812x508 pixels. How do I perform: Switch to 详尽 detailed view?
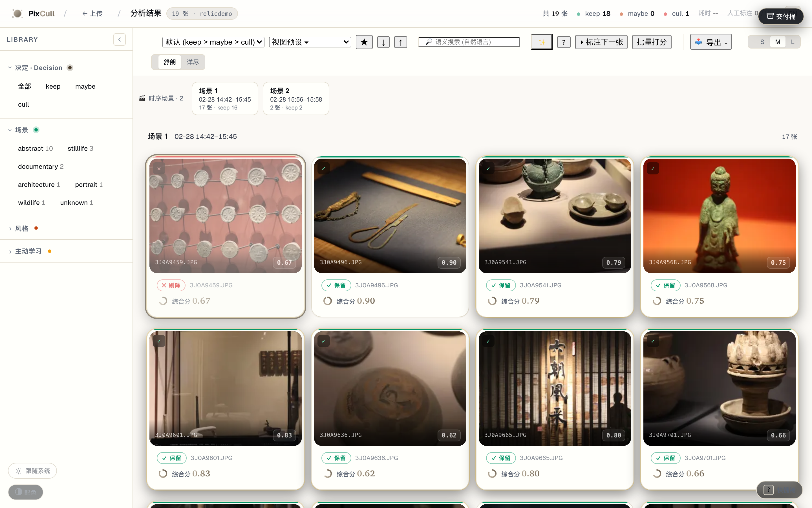(x=193, y=62)
